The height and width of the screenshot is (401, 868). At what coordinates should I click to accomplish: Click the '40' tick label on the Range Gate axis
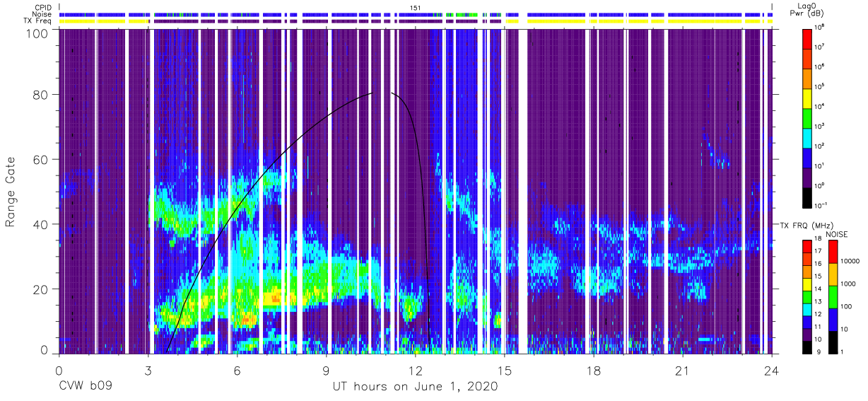(41, 224)
